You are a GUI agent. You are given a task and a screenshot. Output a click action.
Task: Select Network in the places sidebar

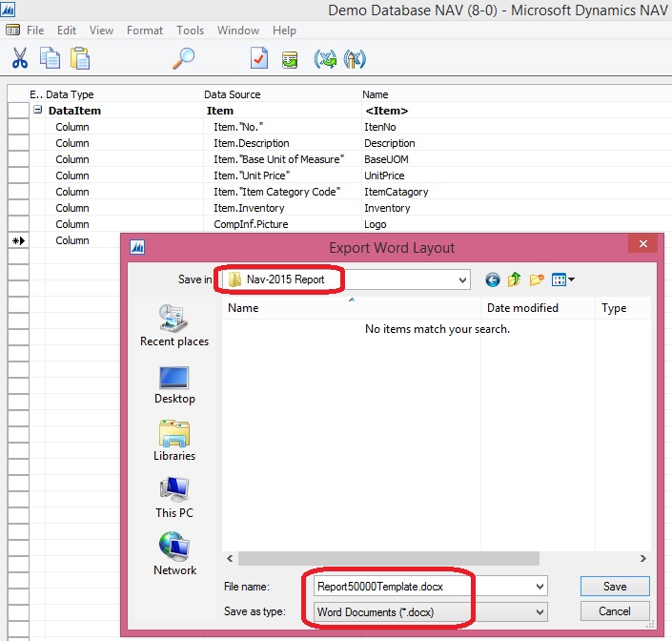174,555
